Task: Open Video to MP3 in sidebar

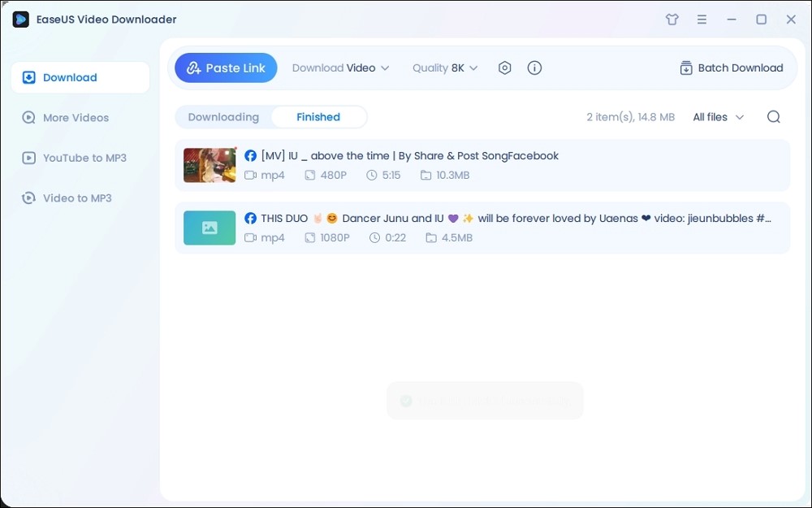Action: tap(77, 198)
